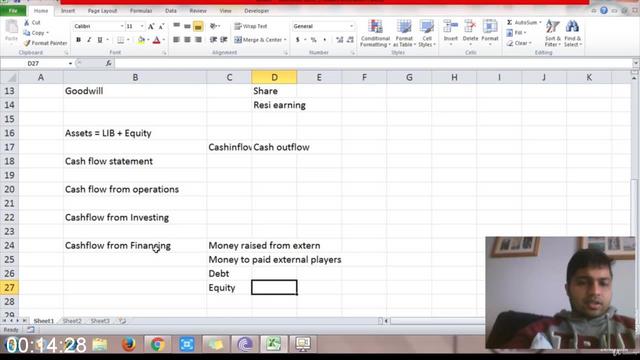
Task: Click the Insert Function fx icon
Action: [x=109, y=63]
